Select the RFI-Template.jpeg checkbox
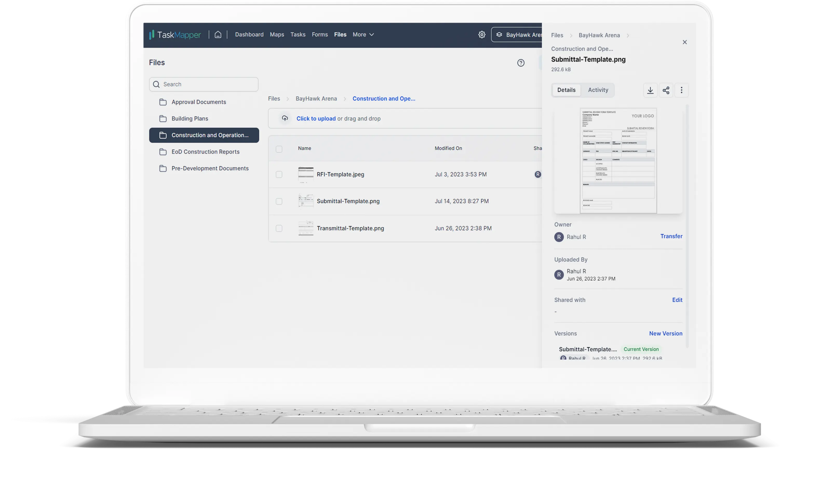The image size is (828, 504). [x=279, y=174]
